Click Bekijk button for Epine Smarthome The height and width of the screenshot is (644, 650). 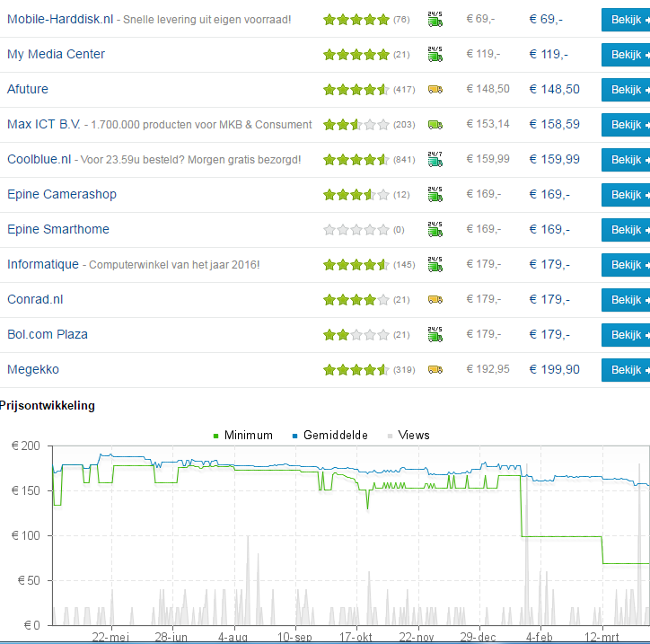pos(626,230)
